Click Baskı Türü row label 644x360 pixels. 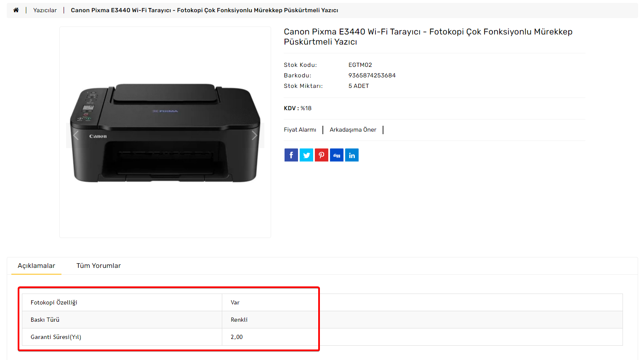coord(45,320)
